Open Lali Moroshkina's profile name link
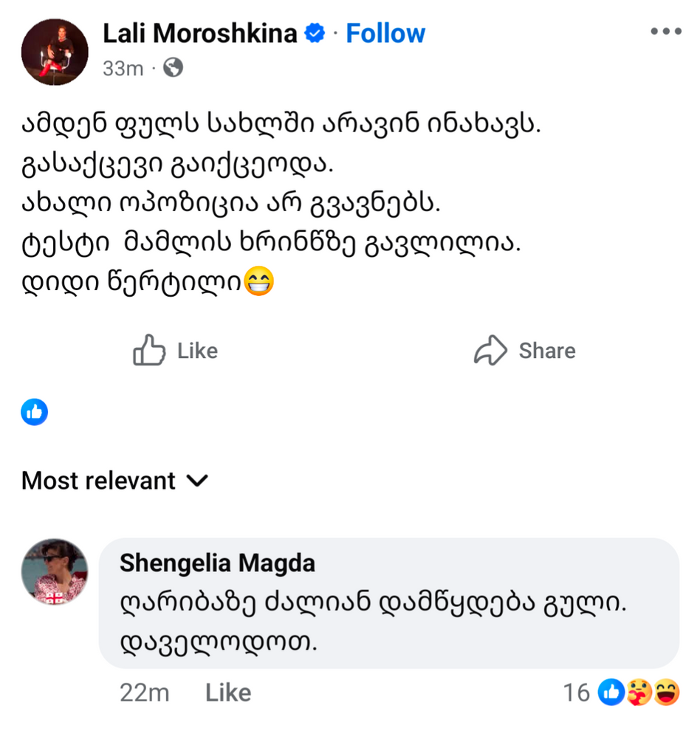 tap(200, 33)
